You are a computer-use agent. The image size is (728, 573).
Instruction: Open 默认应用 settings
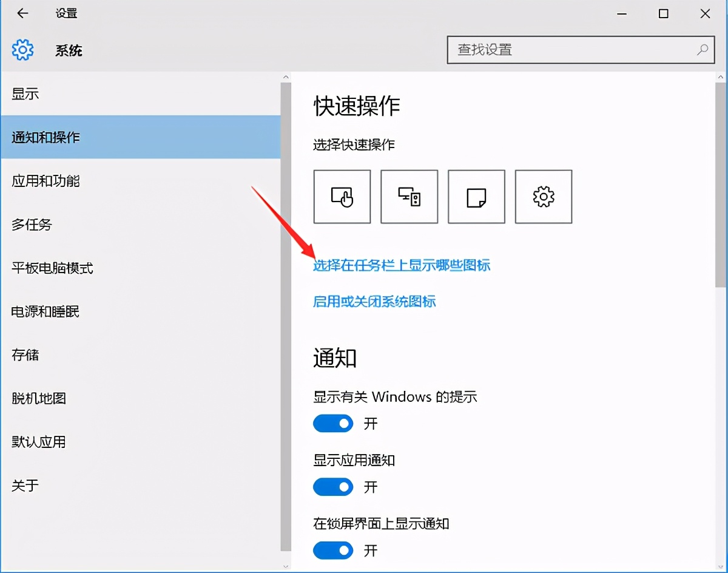(x=38, y=442)
